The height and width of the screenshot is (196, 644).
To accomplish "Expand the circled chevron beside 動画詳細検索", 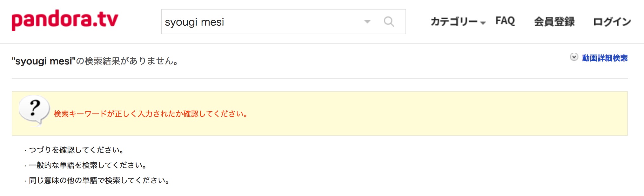I will (574, 57).
